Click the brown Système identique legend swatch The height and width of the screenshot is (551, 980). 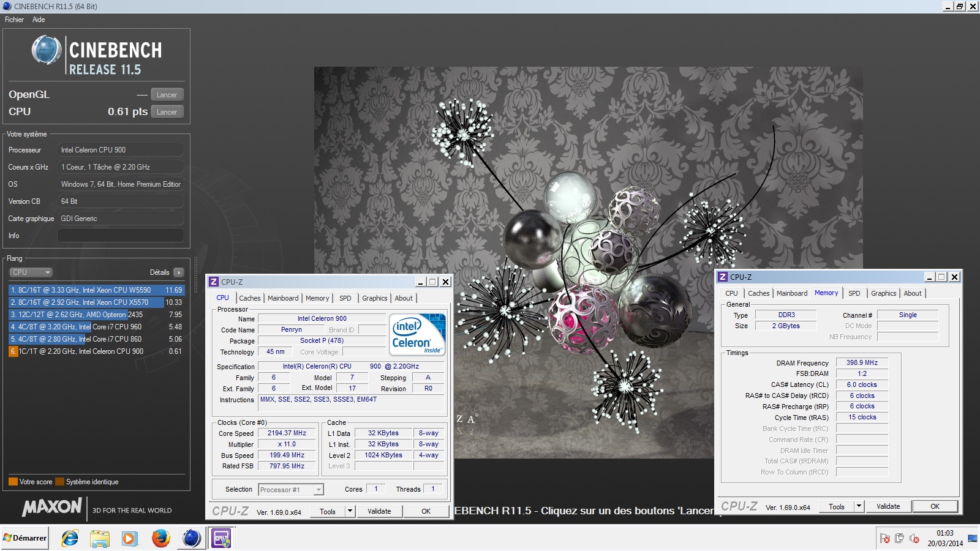[x=59, y=482]
